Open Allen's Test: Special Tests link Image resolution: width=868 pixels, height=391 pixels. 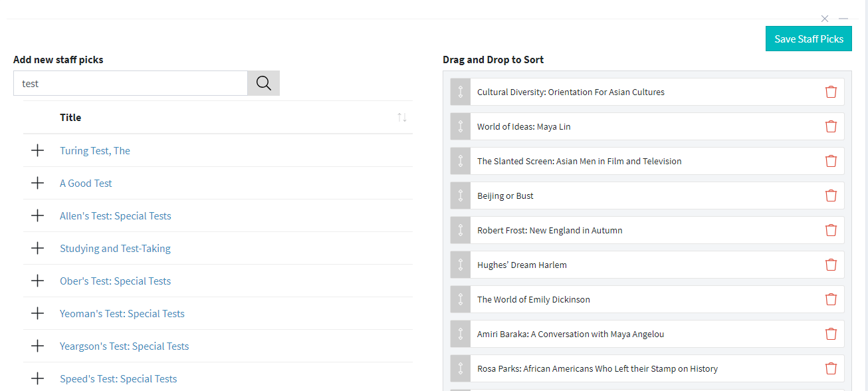[116, 215]
